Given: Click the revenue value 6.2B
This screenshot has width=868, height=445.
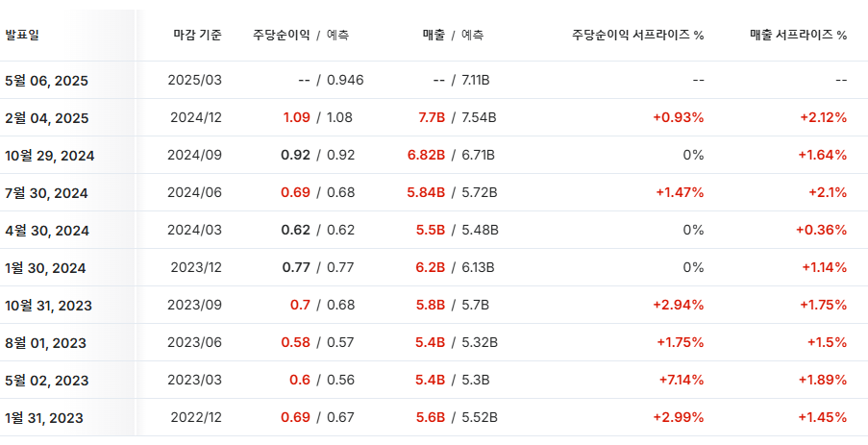Looking at the screenshot, I should [431, 268].
